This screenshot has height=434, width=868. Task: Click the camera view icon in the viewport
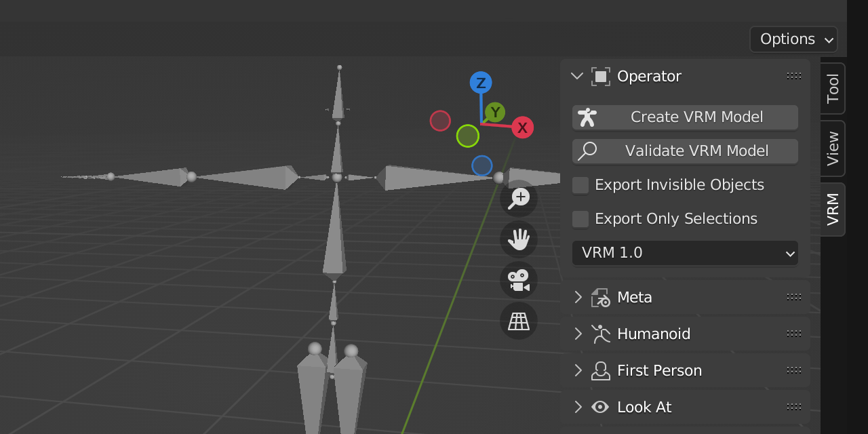tap(518, 280)
